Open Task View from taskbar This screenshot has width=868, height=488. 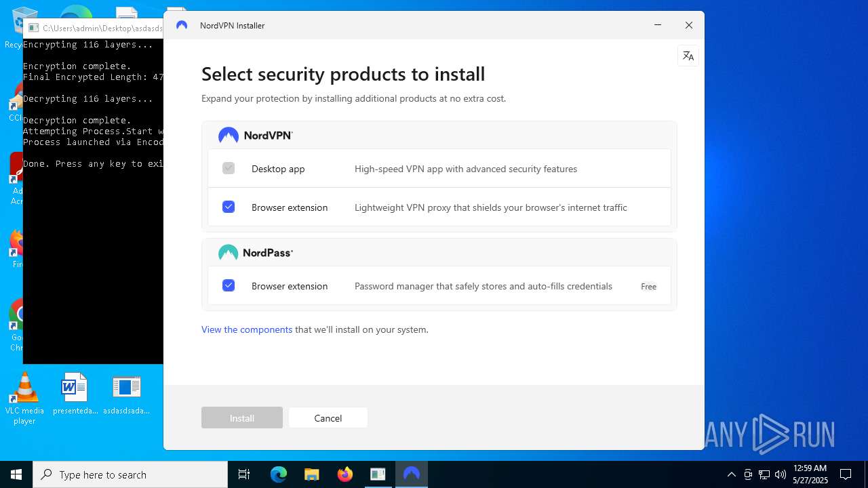(244, 474)
